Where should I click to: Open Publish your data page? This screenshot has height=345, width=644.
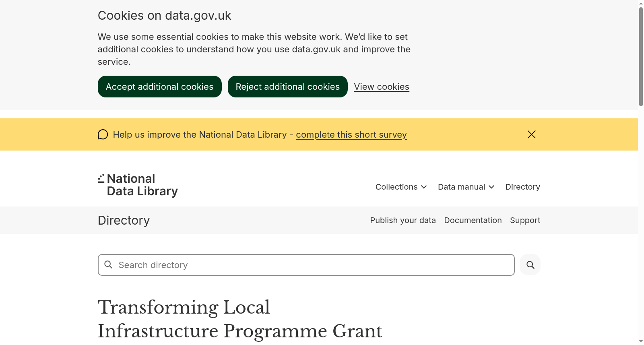403,220
